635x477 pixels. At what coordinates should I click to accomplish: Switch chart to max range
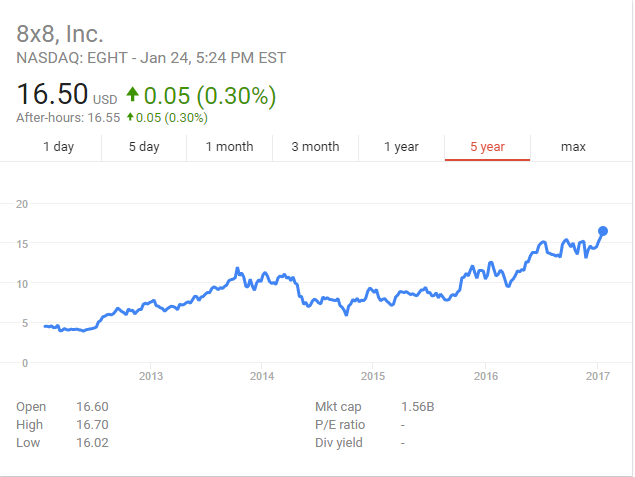[573, 147]
